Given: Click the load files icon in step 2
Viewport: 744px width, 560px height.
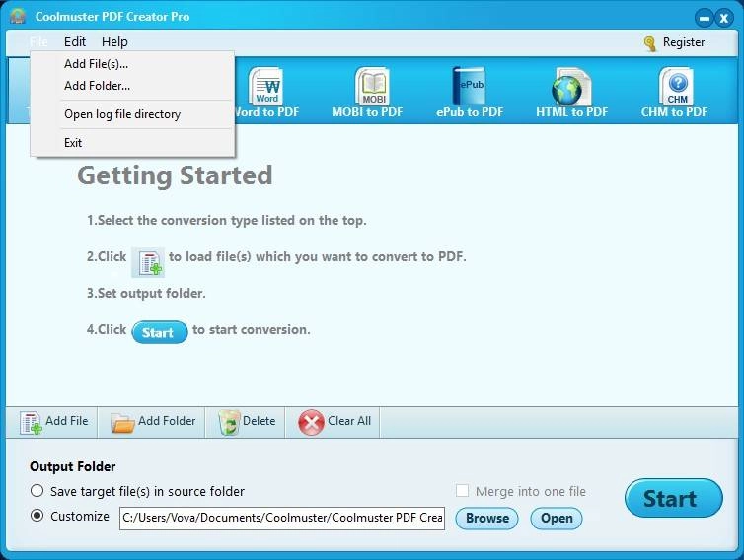Looking at the screenshot, I should (148, 262).
